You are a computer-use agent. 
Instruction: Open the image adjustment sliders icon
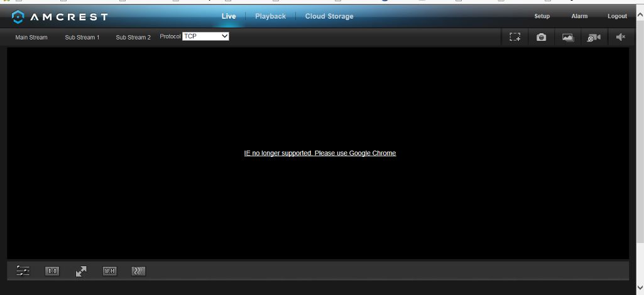coord(23,271)
